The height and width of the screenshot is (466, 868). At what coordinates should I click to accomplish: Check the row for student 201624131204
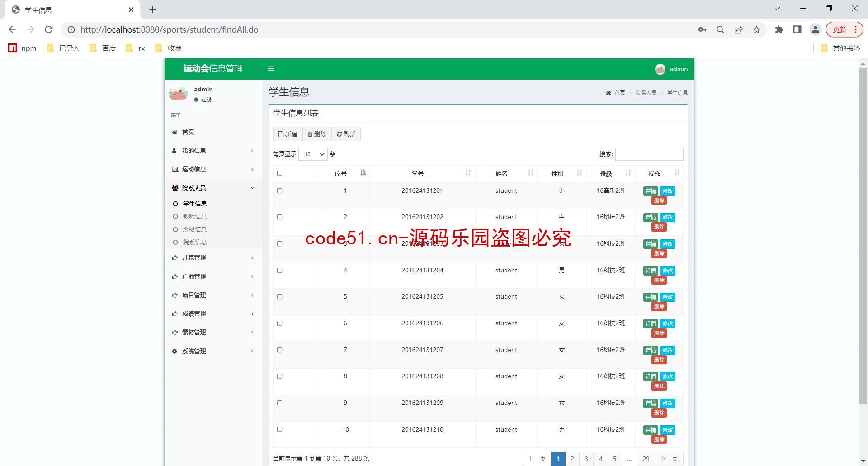coord(279,270)
